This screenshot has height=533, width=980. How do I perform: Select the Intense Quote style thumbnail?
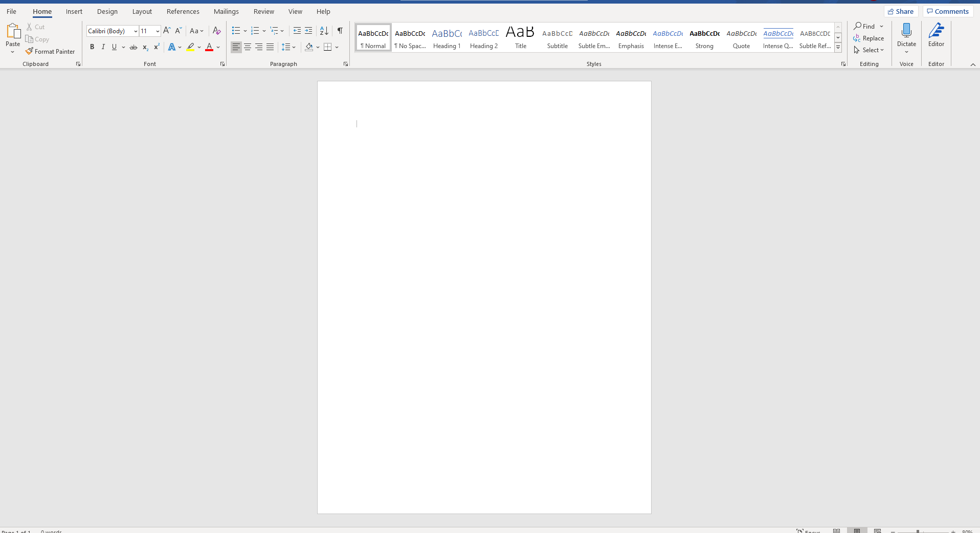pos(778,37)
